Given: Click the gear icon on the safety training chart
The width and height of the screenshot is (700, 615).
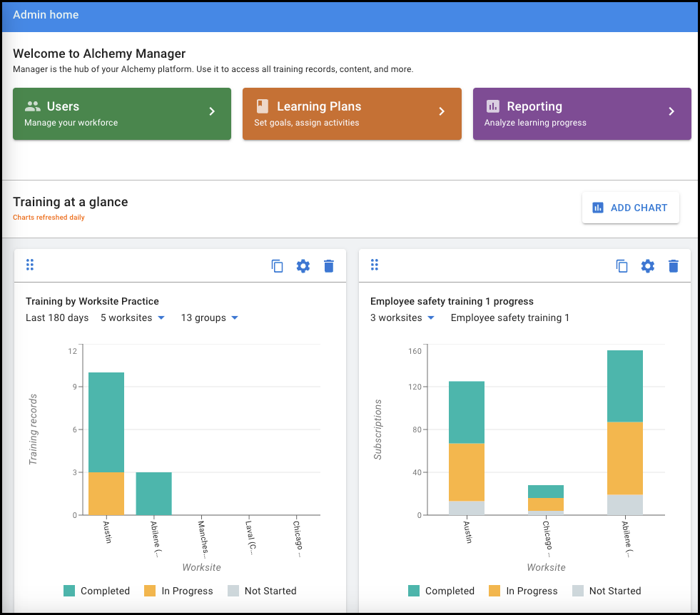Looking at the screenshot, I should [x=647, y=265].
